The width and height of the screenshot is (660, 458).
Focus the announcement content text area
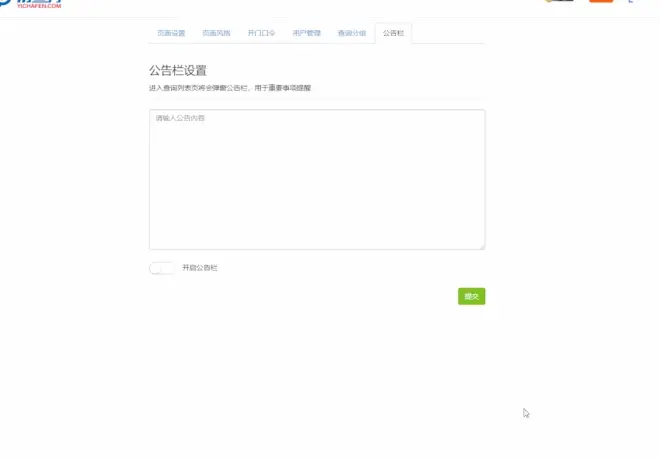click(x=317, y=180)
